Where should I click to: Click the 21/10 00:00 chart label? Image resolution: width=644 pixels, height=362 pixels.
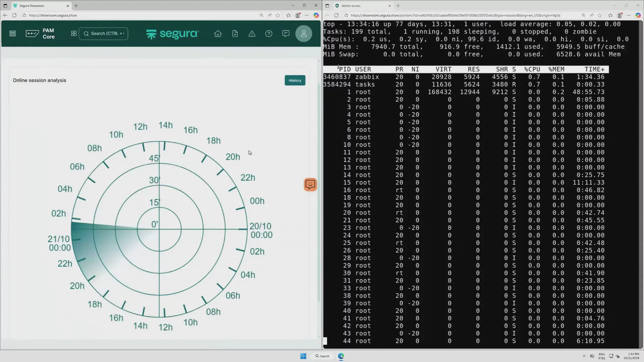point(59,243)
